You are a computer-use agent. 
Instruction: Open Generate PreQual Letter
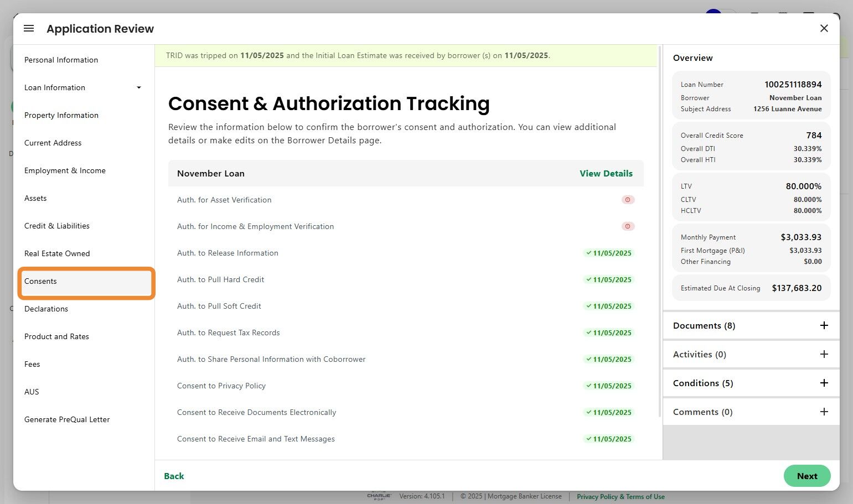[x=67, y=419]
